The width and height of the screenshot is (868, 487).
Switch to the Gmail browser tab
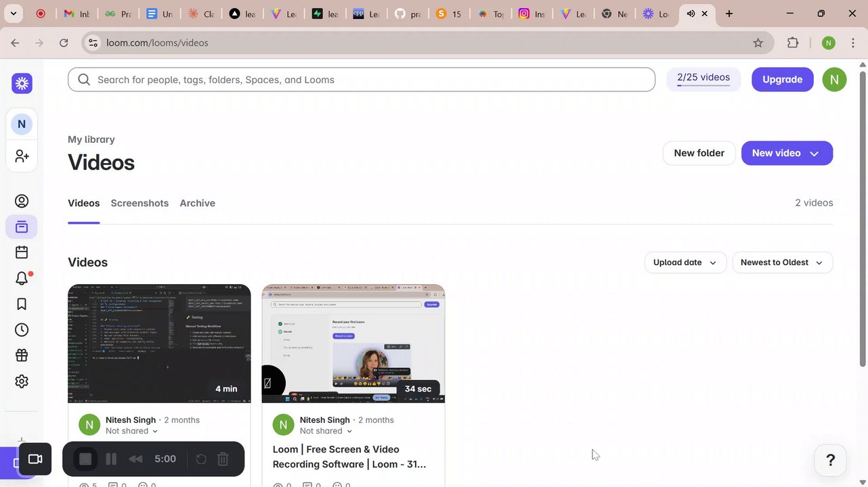click(76, 14)
